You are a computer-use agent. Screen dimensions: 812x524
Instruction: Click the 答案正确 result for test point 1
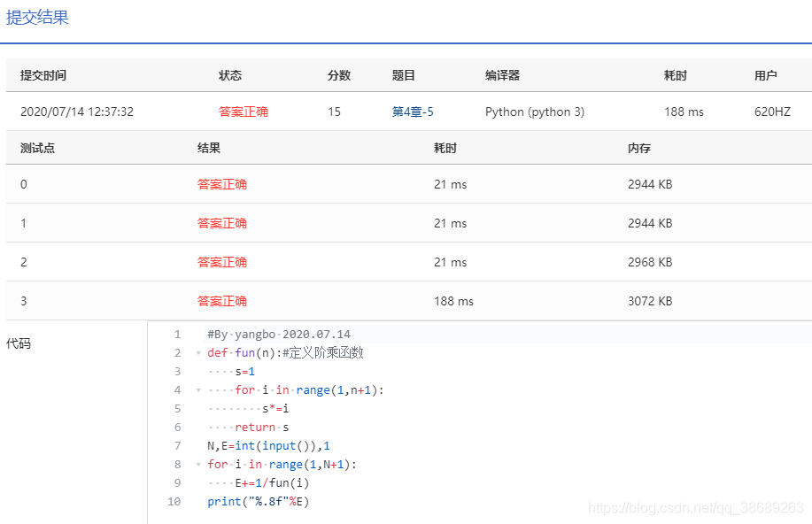click(221, 223)
